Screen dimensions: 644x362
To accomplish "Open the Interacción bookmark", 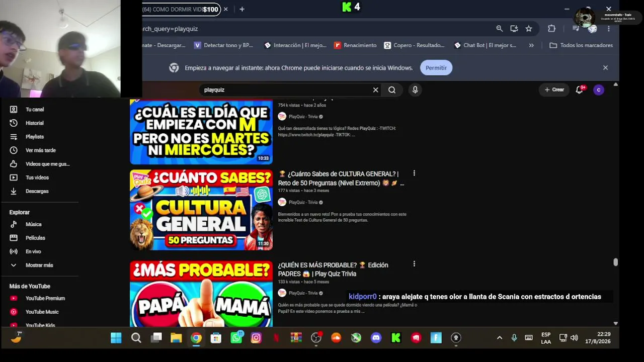I will pyautogui.click(x=295, y=45).
